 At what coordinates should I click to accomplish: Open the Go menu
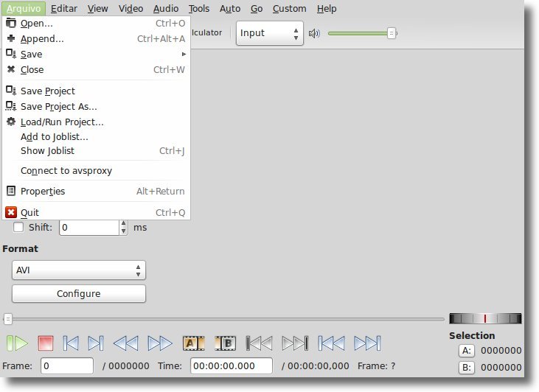click(x=257, y=8)
